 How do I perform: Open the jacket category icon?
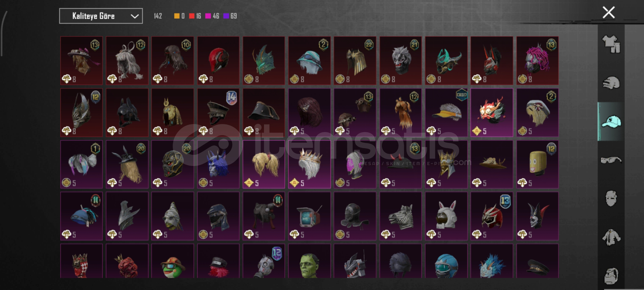pos(611,237)
